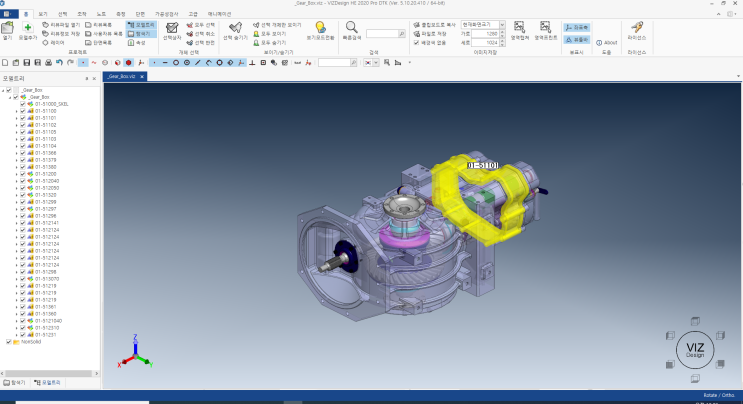This screenshot has height=404, width=743.
Task: Open the 애니메이션 ribbon tab
Action: pyautogui.click(x=219, y=14)
